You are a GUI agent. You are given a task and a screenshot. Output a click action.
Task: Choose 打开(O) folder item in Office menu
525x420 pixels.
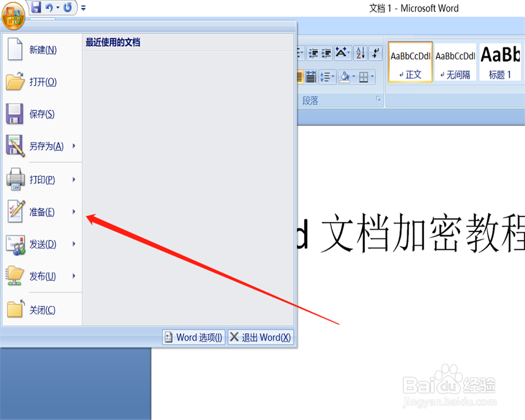[x=42, y=82]
